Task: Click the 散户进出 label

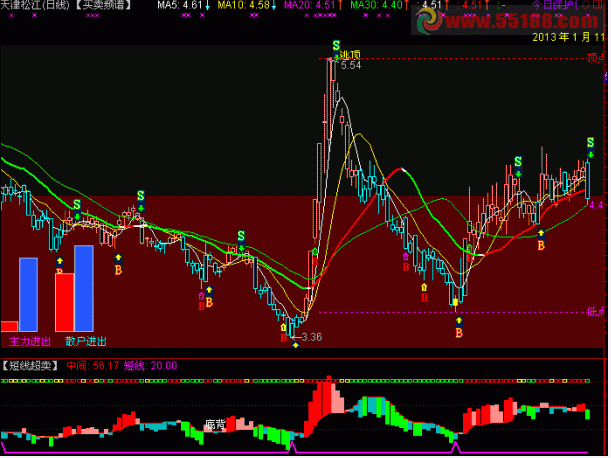Action: pos(86,341)
